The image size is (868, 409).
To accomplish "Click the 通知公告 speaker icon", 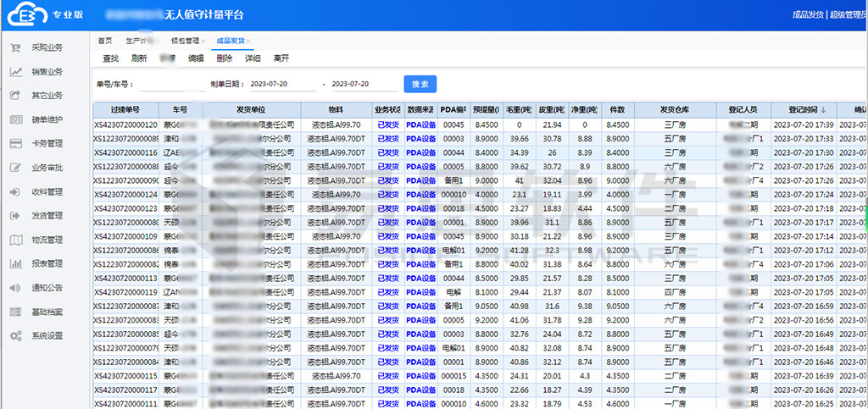I will point(15,288).
